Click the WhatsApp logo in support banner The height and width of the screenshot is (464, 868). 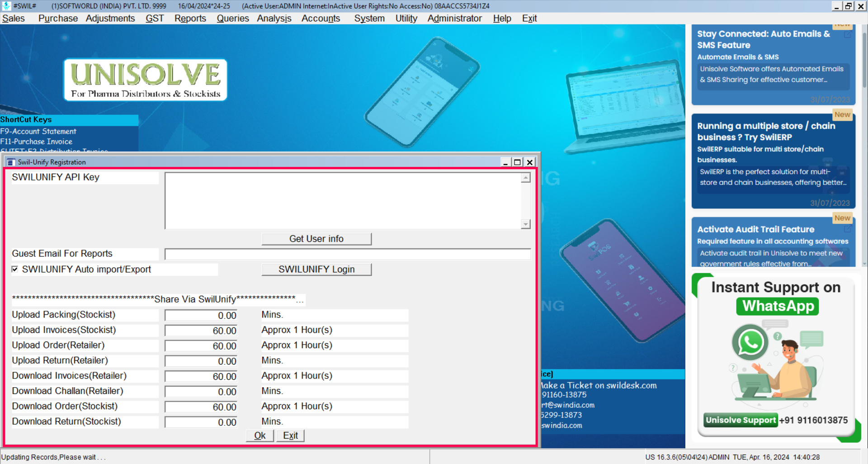(x=750, y=342)
